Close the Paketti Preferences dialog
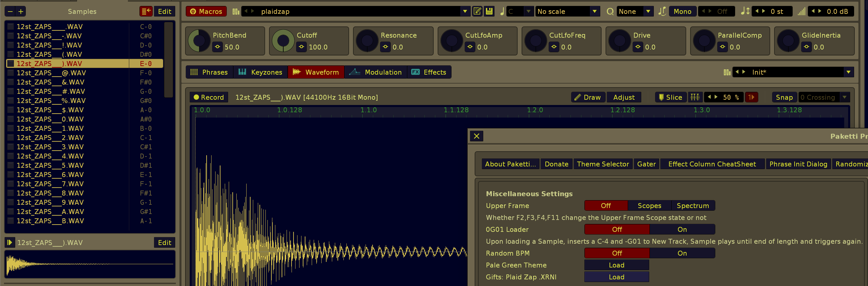Screen dimensions: 868x286 [476, 136]
